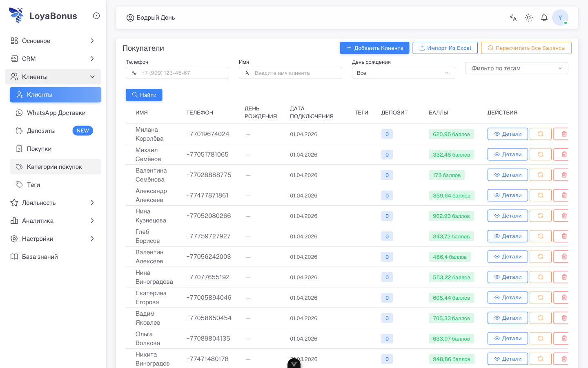This screenshot has height=368, width=588.
Task: Click Добавить Клиента button
Action: coord(374,48)
